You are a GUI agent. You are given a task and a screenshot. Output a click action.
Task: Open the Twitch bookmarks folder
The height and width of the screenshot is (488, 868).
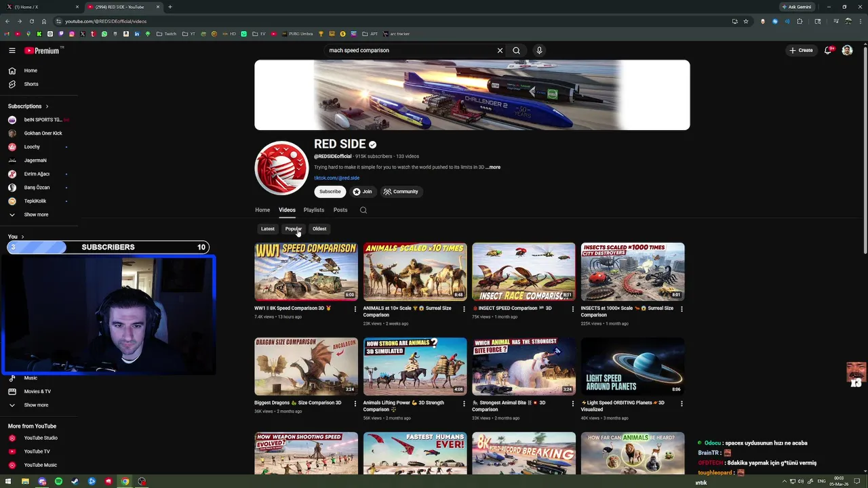point(166,34)
